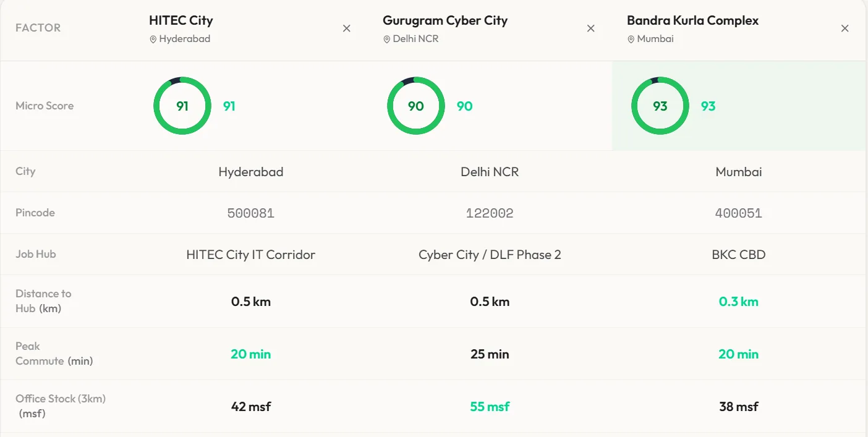Select the Gurugram Cyber City column heading
The image size is (868, 437).
coord(445,20)
